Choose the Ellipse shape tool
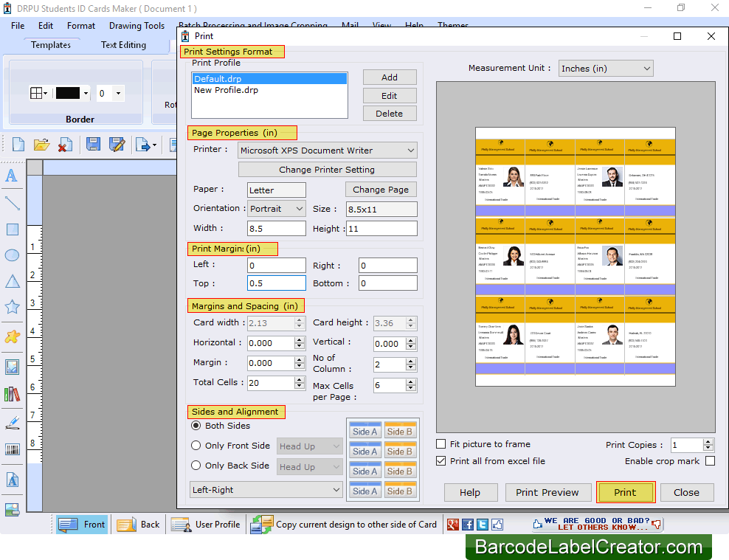The height and width of the screenshot is (560, 729). 12,255
